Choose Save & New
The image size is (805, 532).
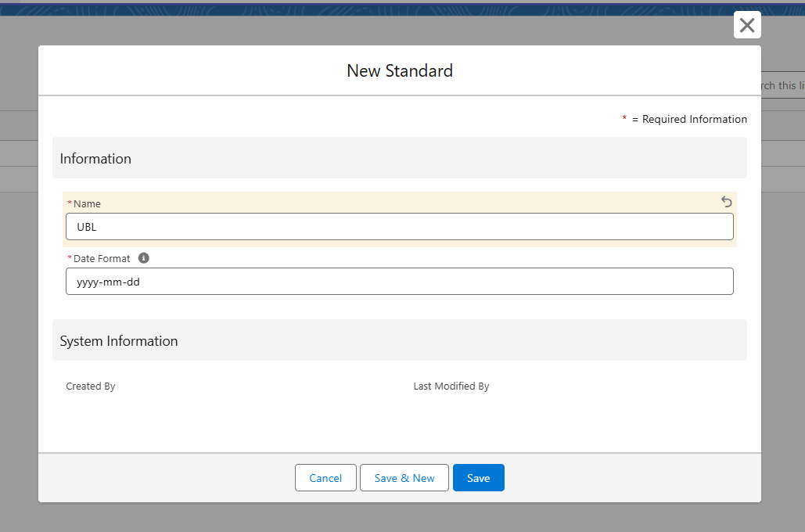click(404, 478)
